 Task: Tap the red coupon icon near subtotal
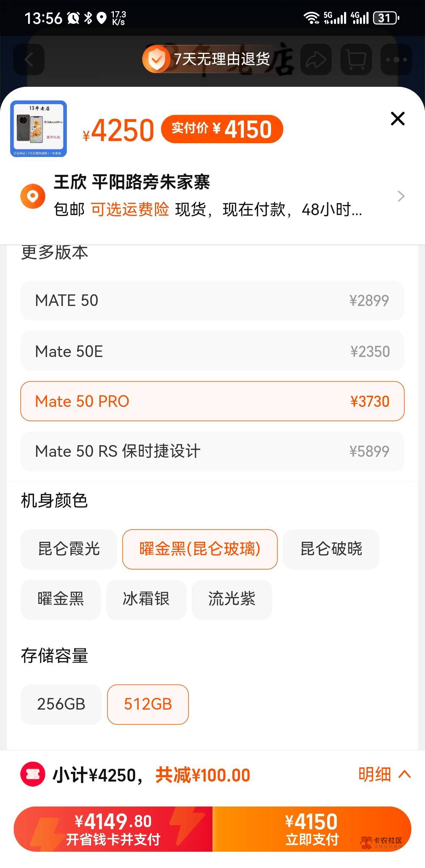(33, 774)
